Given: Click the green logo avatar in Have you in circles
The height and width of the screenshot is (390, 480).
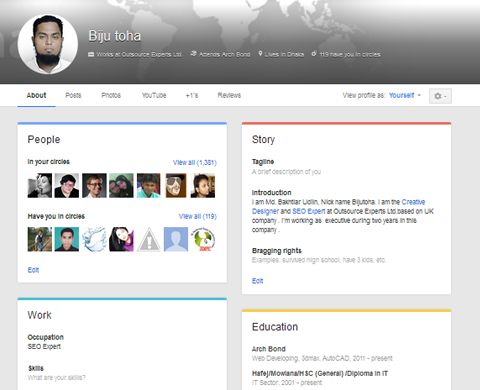Looking at the screenshot, I should 203,239.
